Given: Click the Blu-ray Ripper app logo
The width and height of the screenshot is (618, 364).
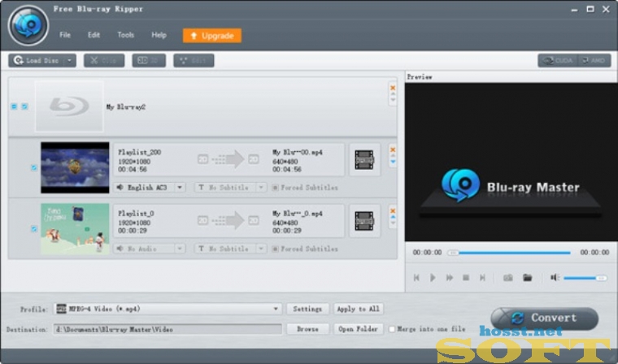Looking at the screenshot, I should click(28, 26).
